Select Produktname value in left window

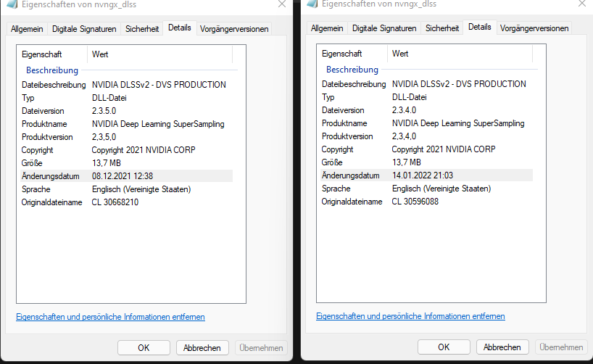tap(158, 124)
